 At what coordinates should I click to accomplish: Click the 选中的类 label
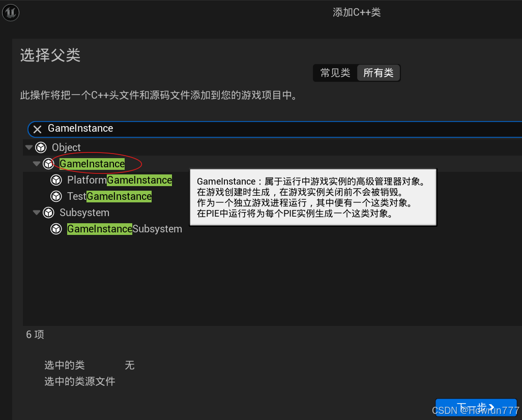[65, 365]
